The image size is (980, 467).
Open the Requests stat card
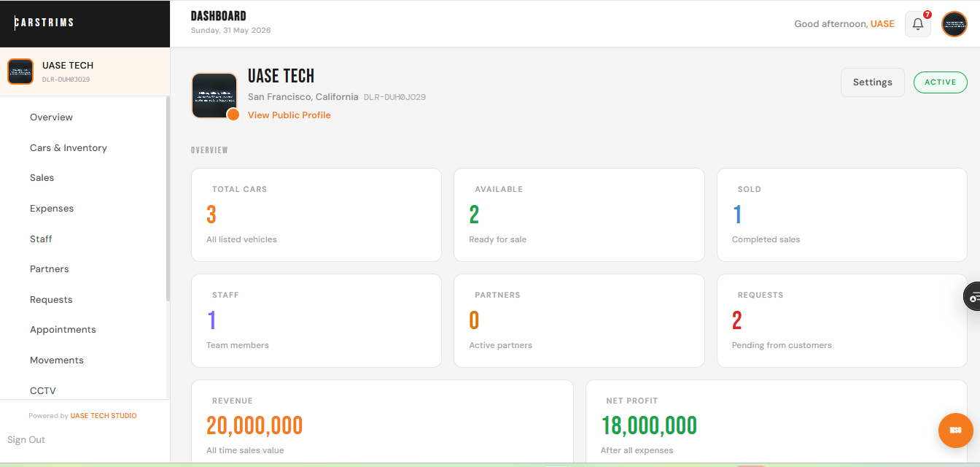tap(842, 320)
